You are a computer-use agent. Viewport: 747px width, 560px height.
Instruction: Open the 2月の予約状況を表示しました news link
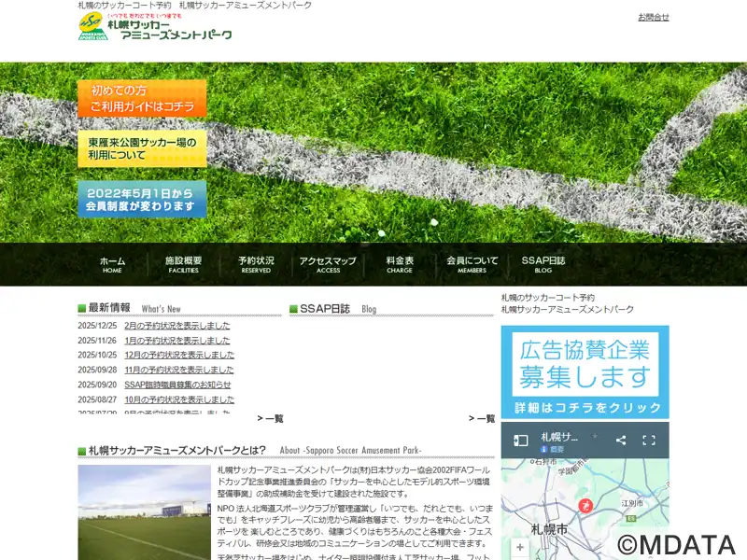coord(177,326)
